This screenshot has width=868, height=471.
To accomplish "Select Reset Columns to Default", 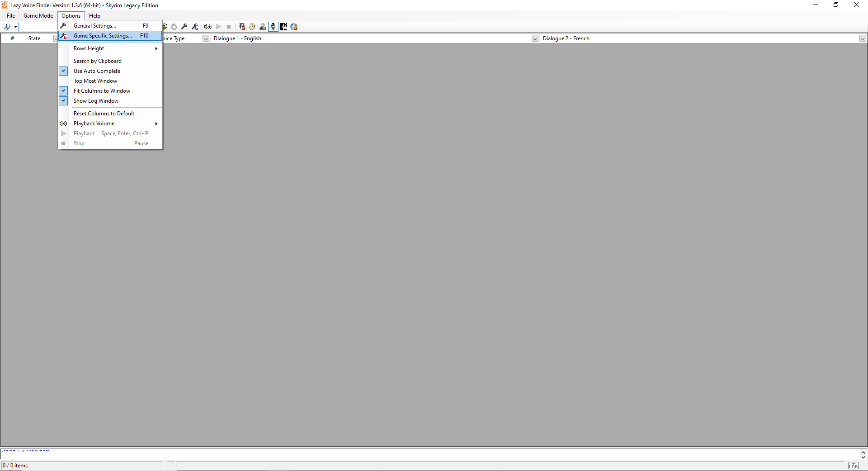I will [x=110, y=114].
